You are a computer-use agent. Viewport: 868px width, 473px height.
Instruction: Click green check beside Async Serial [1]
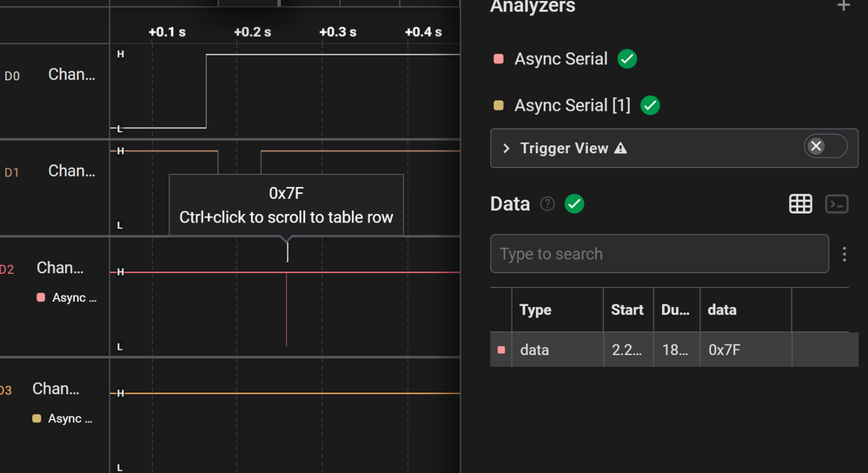click(650, 105)
